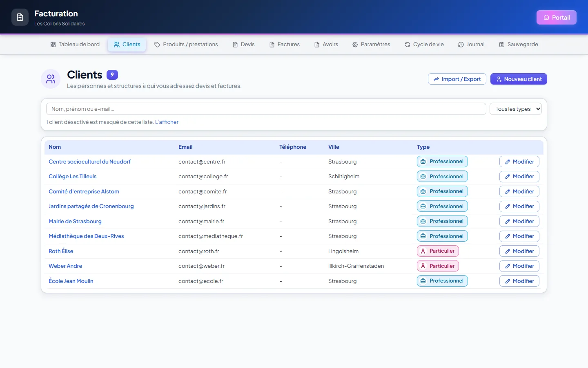Click Modifier for Roth Élise
This screenshot has height=368, width=588.
(x=519, y=251)
